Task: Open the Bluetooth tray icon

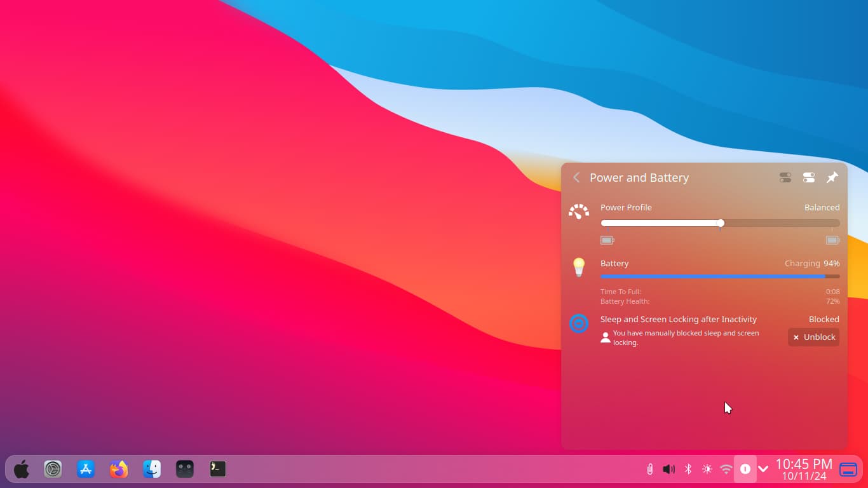Action: point(688,469)
